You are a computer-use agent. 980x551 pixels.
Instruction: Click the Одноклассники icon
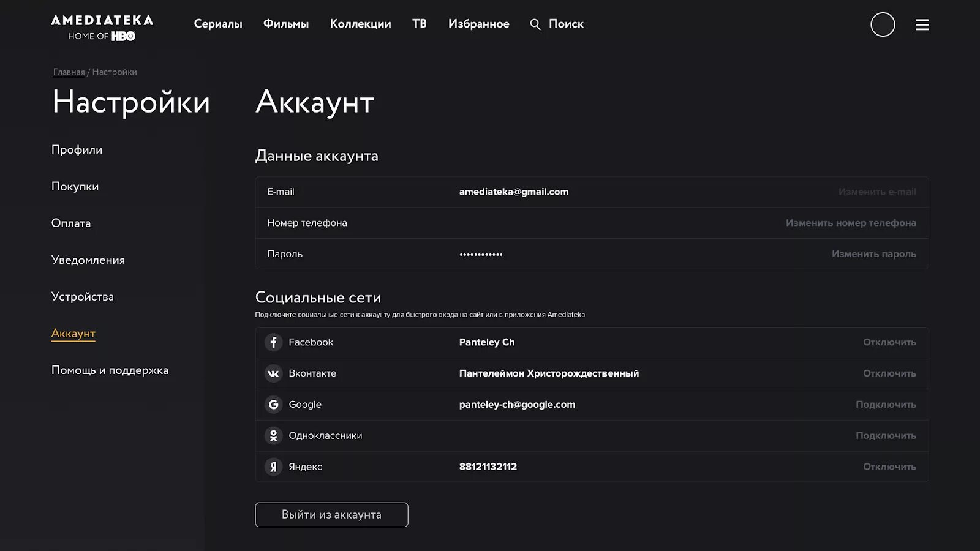(x=273, y=436)
